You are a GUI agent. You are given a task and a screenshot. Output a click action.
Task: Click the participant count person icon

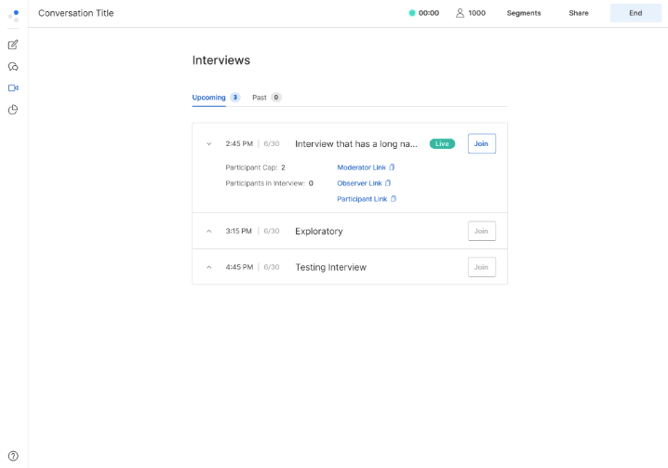pos(460,13)
